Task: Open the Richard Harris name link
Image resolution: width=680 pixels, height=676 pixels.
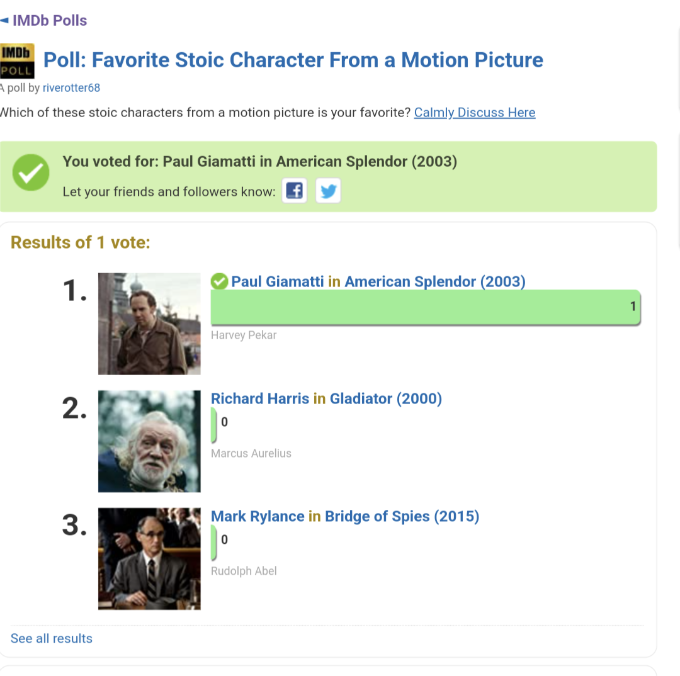Action: pyautogui.click(x=260, y=399)
